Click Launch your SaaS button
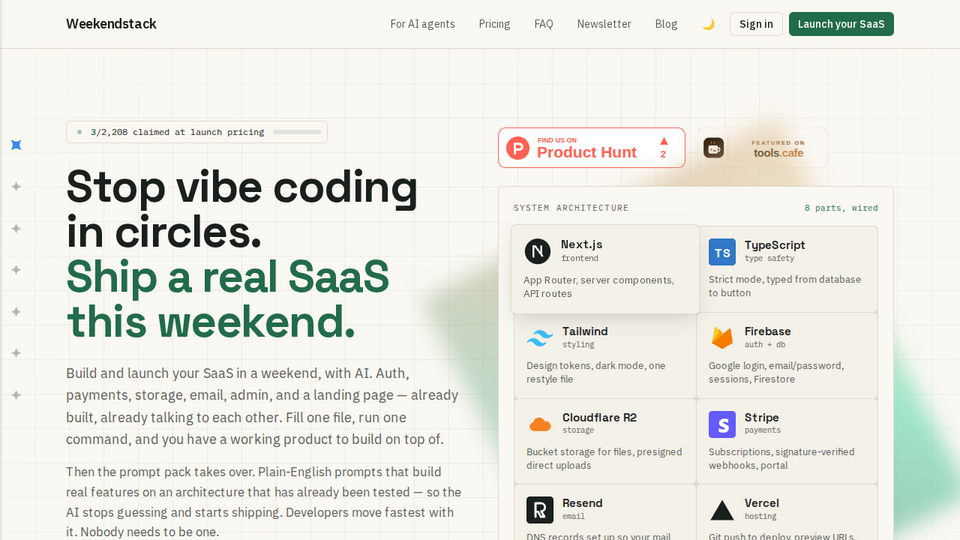Screen dimensions: 960x540 [841, 24]
